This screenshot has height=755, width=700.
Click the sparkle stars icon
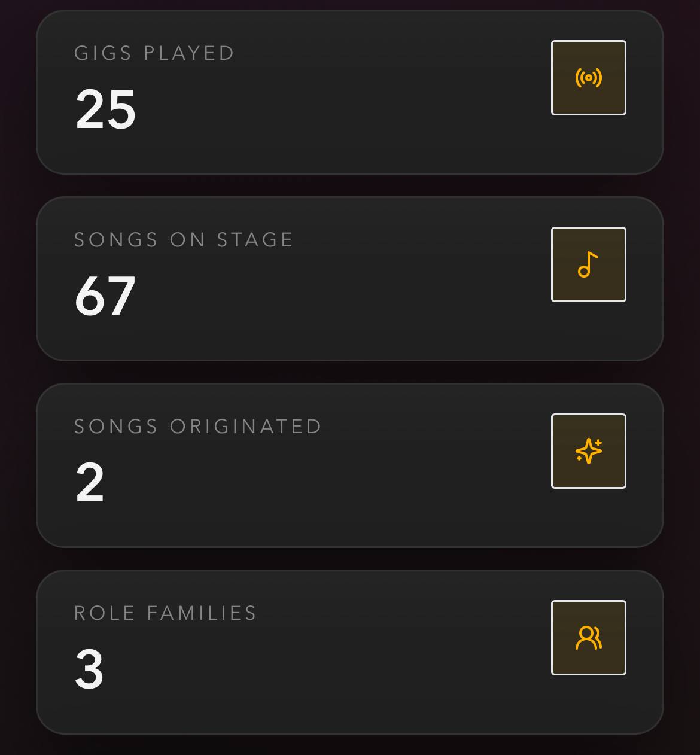click(x=589, y=451)
